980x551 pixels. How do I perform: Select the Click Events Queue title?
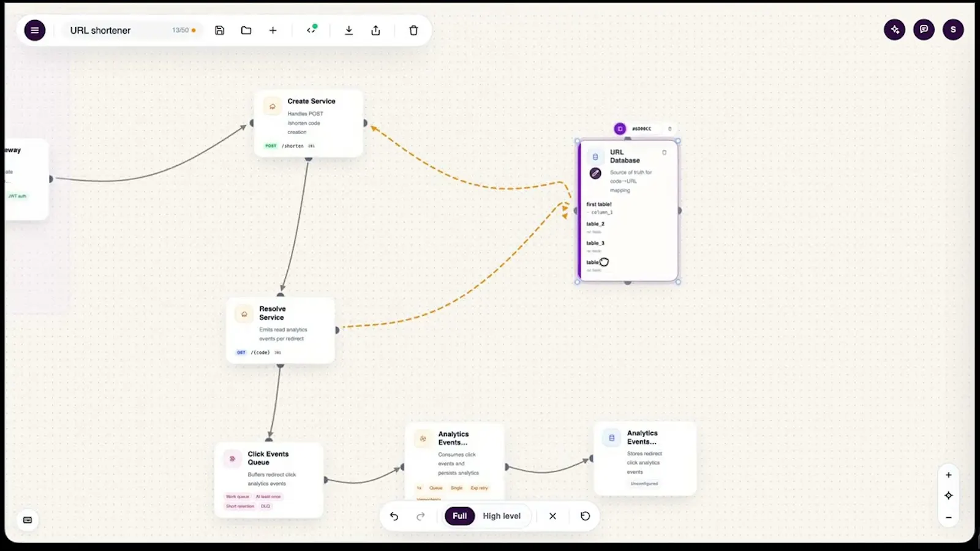point(268,458)
